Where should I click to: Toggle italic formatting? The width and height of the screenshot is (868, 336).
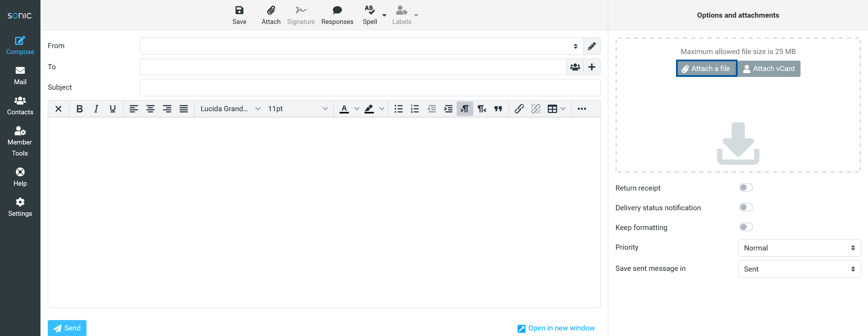(96, 109)
